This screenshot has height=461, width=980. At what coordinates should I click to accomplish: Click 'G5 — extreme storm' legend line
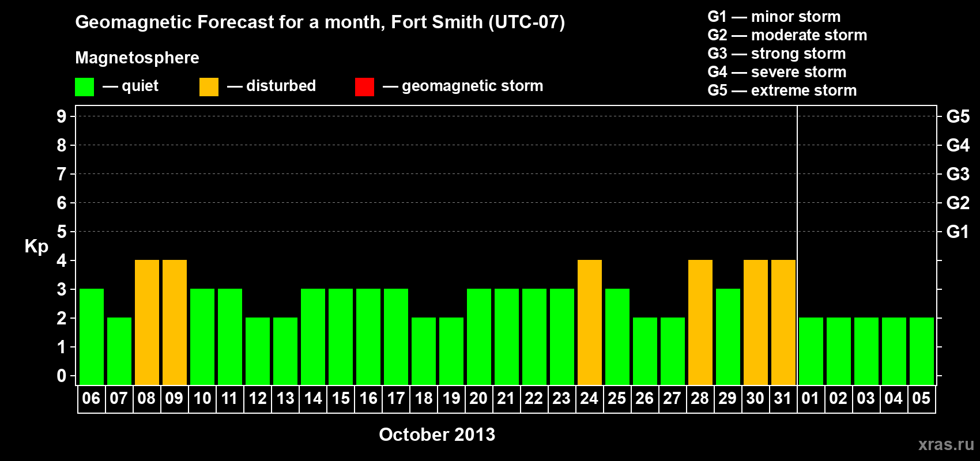pos(782,90)
